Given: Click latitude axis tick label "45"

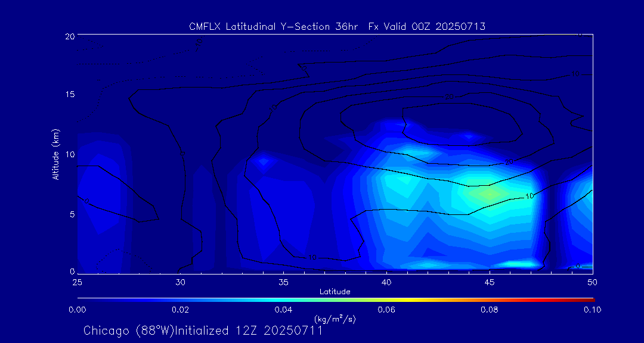Looking at the screenshot, I should pos(490,282).
